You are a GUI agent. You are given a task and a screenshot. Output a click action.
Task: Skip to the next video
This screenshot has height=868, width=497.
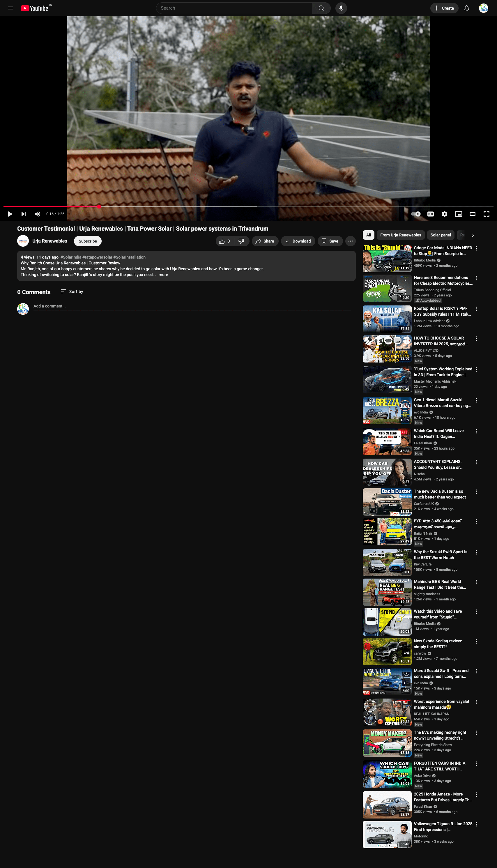pyautogui.click(x=24, y=214)
